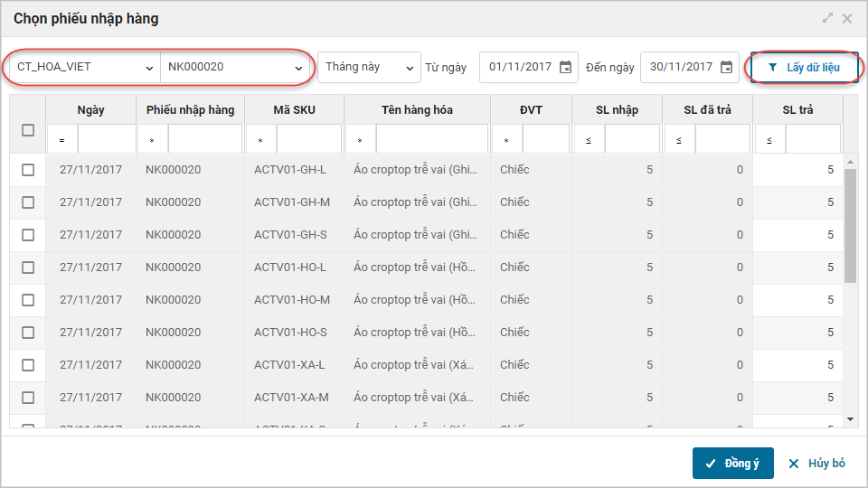This screenshot has width=868, height=488.
Task: Open the Từ ngày calendar picker
Action: point(565,67)
